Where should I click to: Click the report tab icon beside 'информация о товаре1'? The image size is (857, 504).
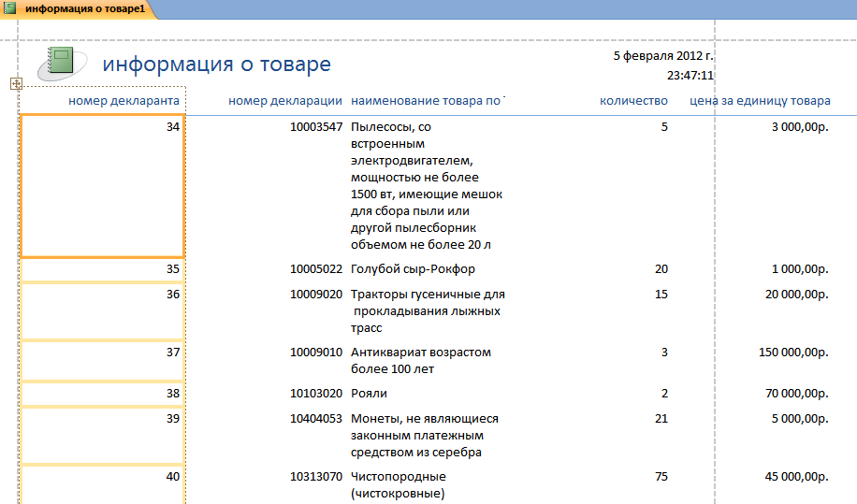pos(10,8)
